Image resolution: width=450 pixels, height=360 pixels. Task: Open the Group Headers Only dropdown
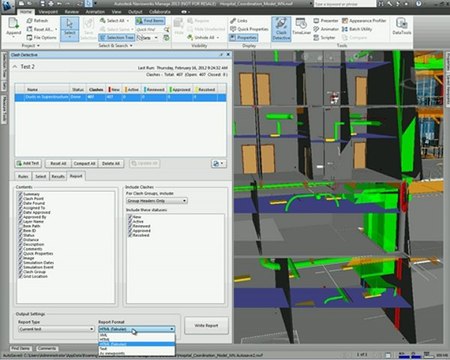point(157,201)
